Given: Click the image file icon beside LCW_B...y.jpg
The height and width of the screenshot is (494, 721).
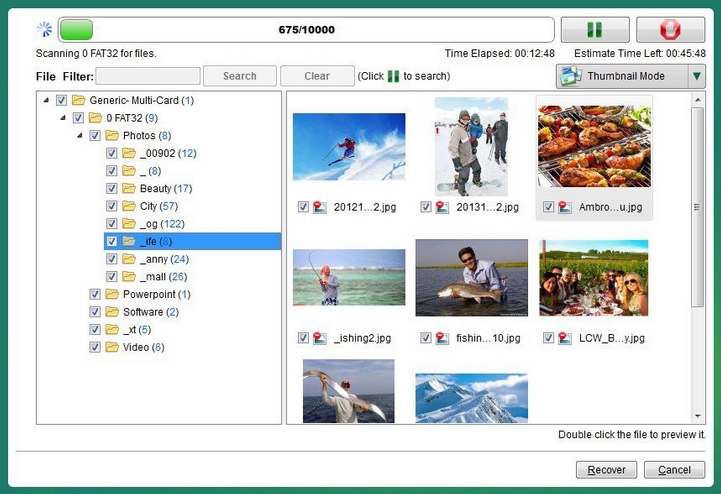Looking at the screenshot, I should pos(566,338).
